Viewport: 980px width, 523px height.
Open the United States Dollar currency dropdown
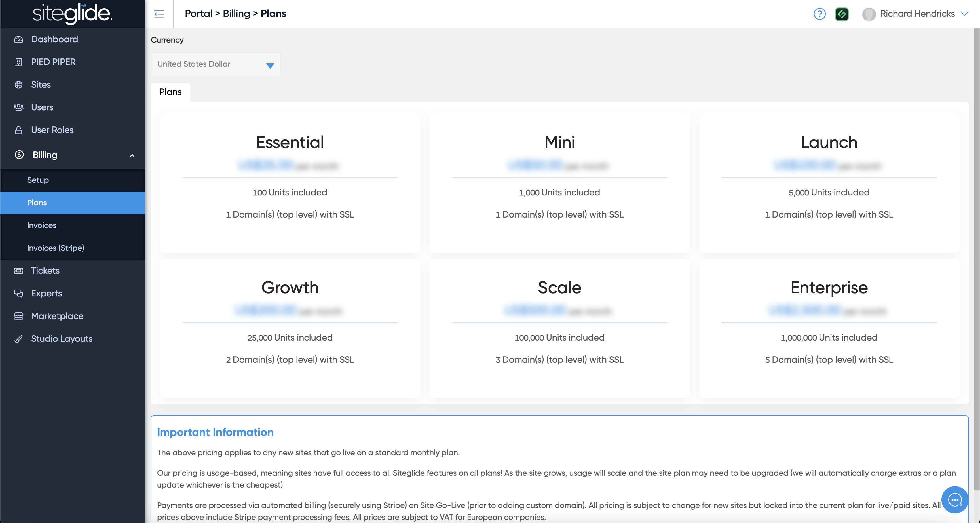[x=216, y=64]
